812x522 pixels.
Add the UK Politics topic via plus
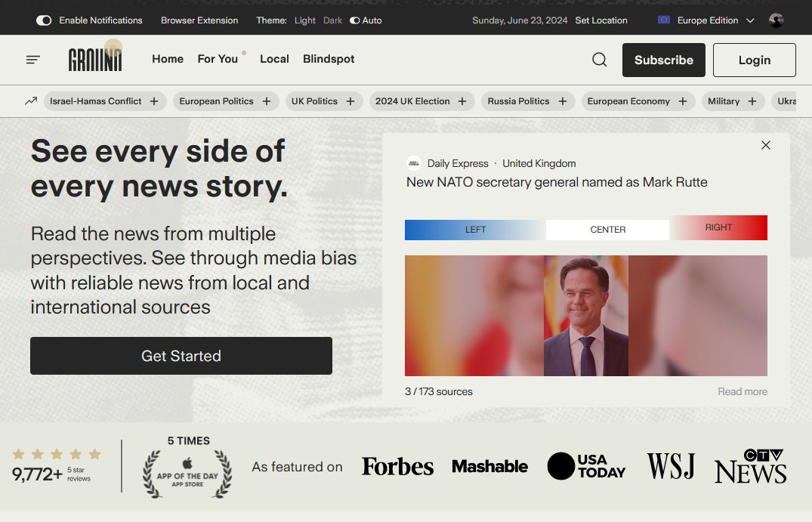tap(350, 101)
